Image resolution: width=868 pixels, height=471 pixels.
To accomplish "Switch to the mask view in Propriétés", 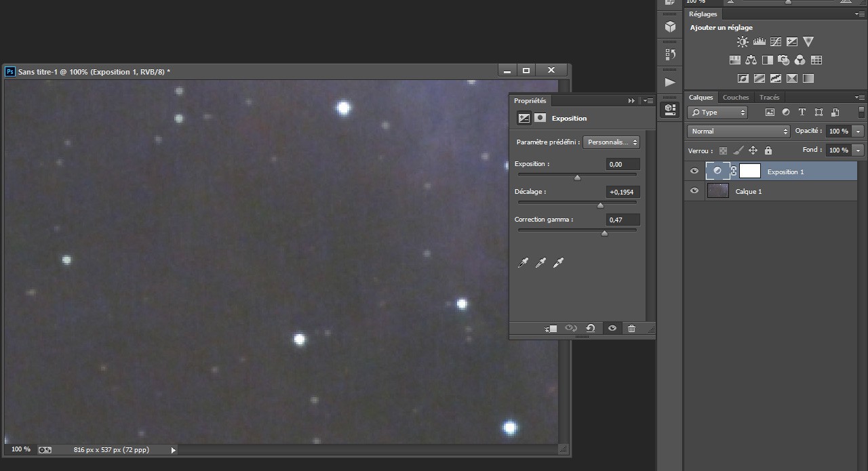I will (540, 118).
